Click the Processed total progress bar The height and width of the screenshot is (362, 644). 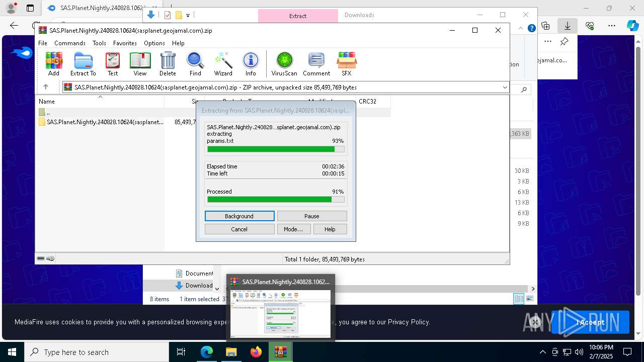(276, 200)
